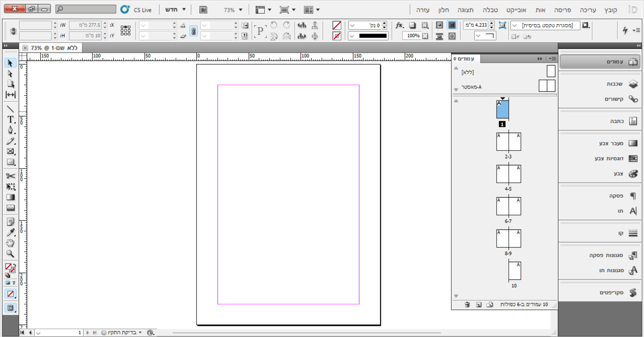This screenshot has height=337, width=644.
Task: Select the Gradient Swatch tool
Action: point(10,197)
